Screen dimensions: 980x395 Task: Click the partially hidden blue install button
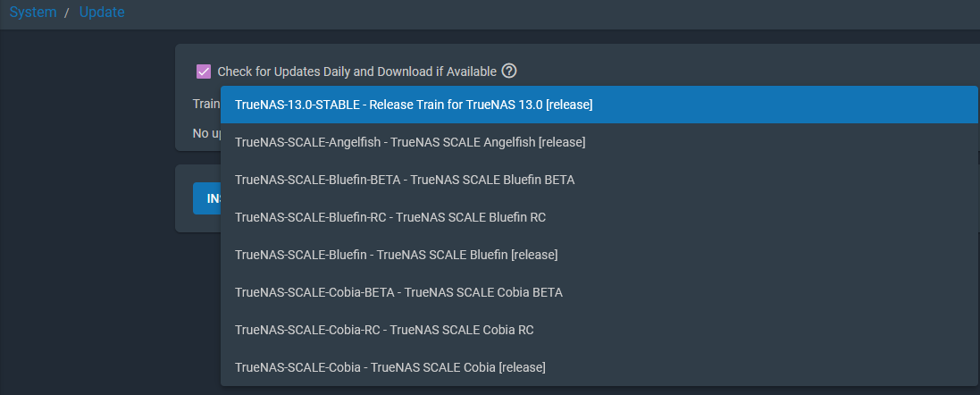click(207, 198)
